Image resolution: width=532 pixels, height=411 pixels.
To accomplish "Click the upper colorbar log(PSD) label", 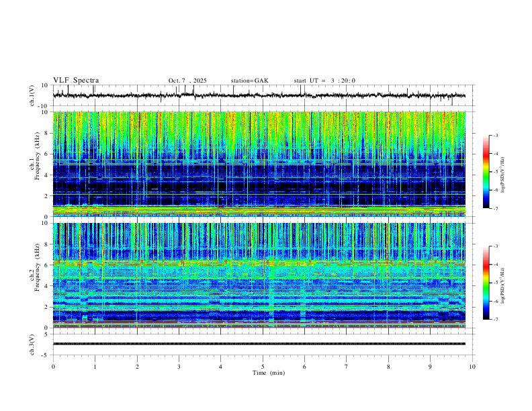I will point(502,175).
